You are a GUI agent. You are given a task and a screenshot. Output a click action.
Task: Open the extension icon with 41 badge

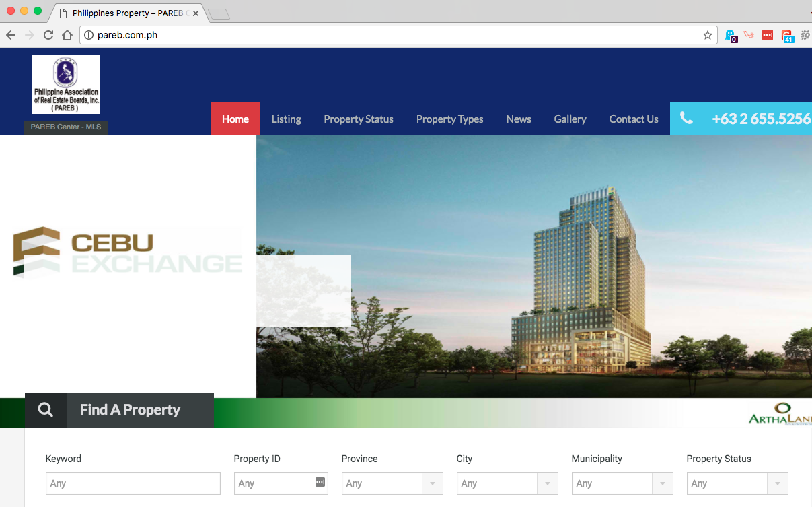click(x=787, y=36)
